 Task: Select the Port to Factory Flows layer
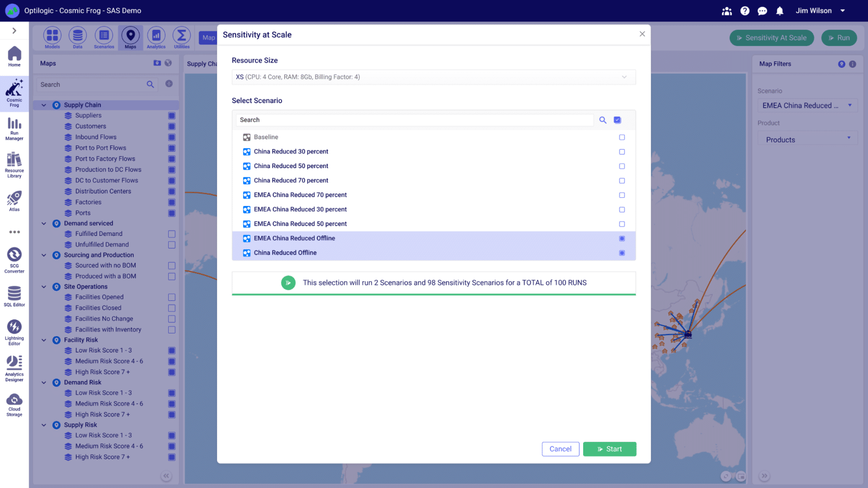[x=105, y=159]
